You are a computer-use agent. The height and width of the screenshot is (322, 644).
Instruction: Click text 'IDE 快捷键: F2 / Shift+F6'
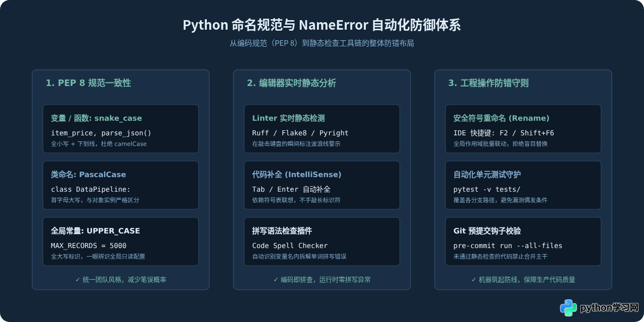coord(504,133)
